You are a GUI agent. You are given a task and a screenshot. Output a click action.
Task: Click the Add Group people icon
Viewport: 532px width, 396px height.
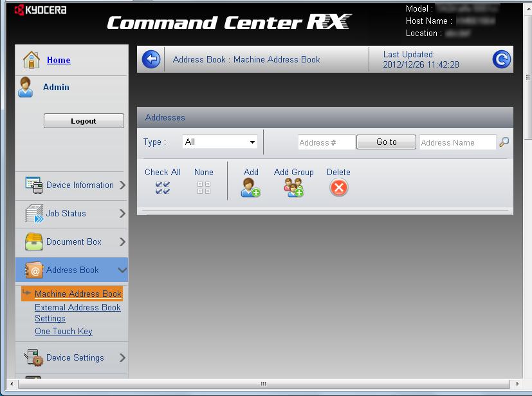294,187
